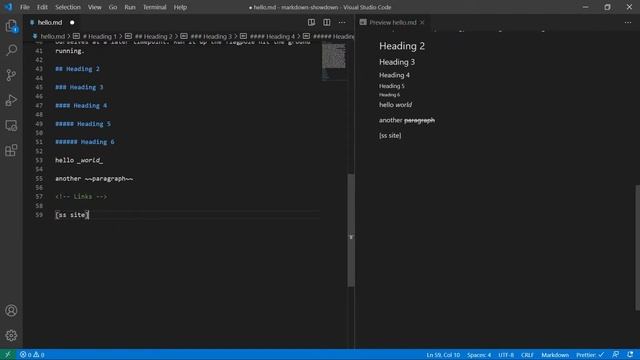The height and width of the screenshot is (360, 640).
Task: Open the View menu
Action: (95, 7)
